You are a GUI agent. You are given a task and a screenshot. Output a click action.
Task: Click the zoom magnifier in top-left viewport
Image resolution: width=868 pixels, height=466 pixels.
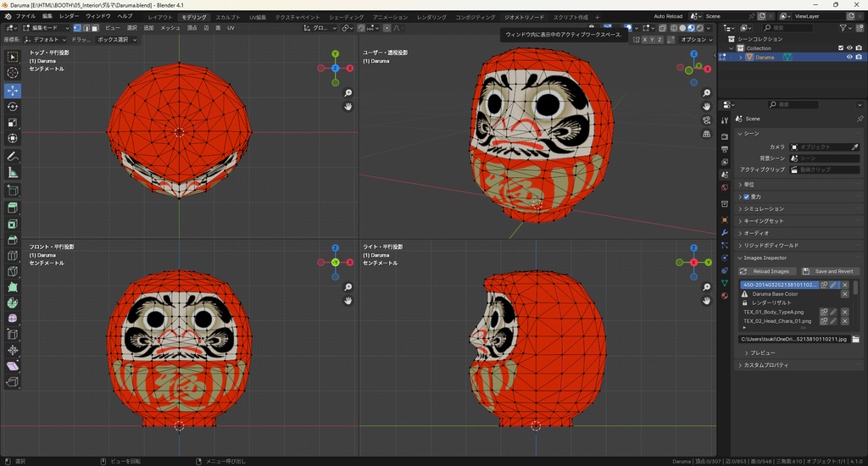pos(348,93)
